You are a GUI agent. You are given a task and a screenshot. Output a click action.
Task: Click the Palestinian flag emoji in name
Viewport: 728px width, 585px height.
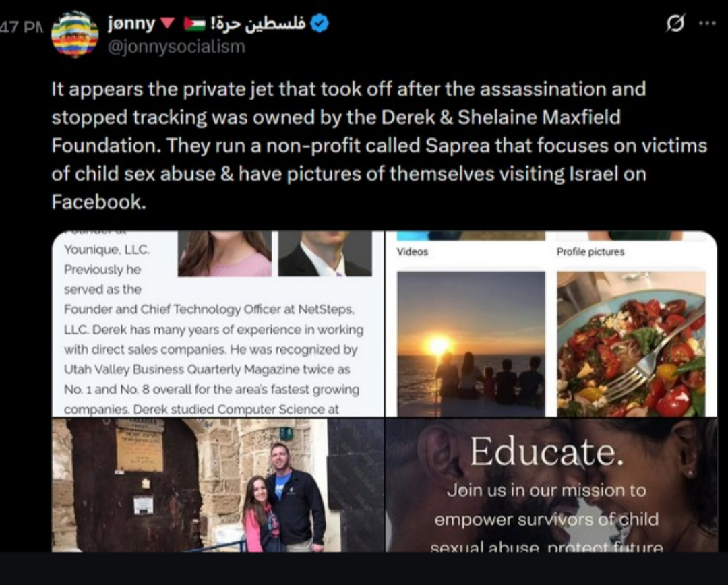tap(195, 23)
